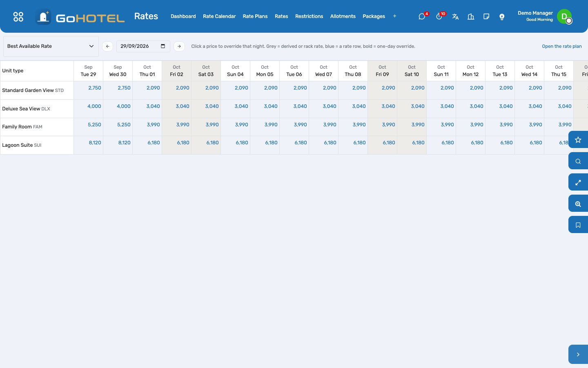588x368 pixels.
Task: Override Lagoon Suite price for Sat 10
Action: click(418, 143)
